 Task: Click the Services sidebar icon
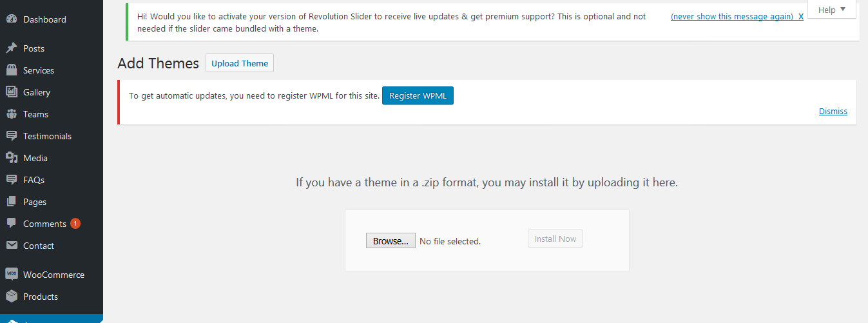coord(12,70)
